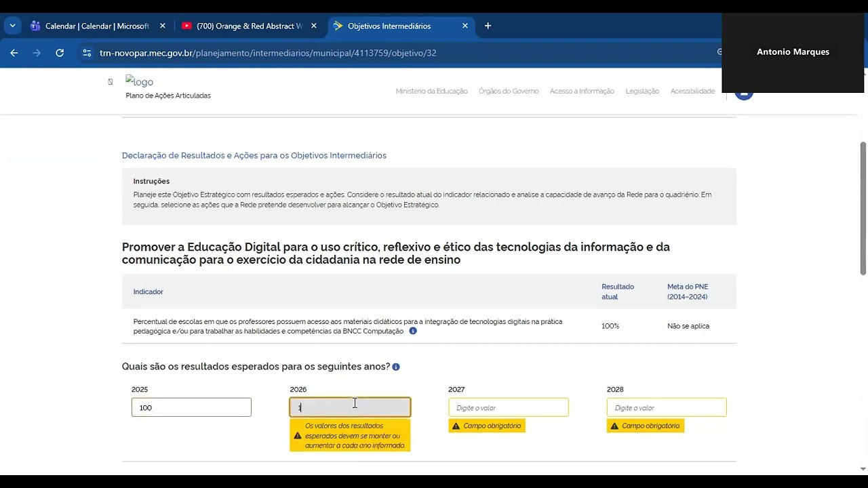This screenshot has height=488, width=868.
Task: Click the Meta do PNE column header
Action: click(x=688, y=291)
